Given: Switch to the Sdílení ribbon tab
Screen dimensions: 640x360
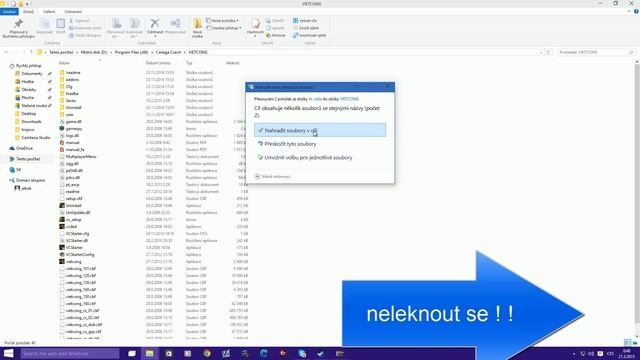Looking at the screenshot, I should point(49,11).
